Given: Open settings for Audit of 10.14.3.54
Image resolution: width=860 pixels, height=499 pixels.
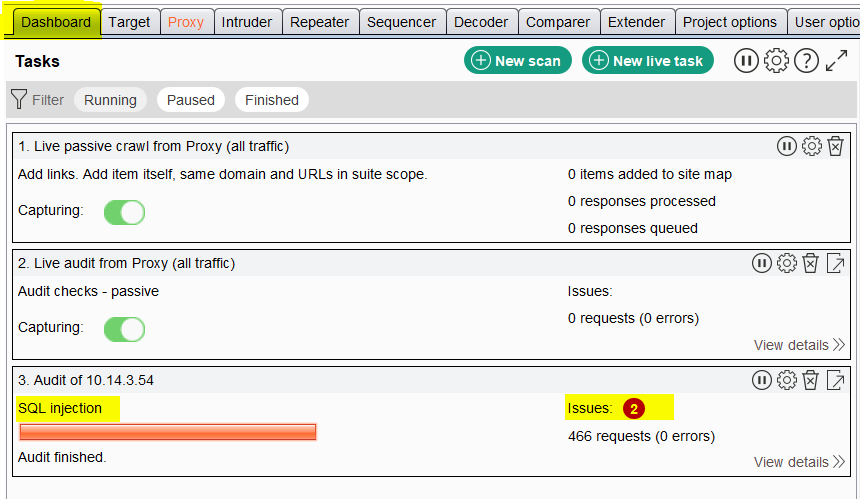Looking at the screenshot, I should [787, 380].
